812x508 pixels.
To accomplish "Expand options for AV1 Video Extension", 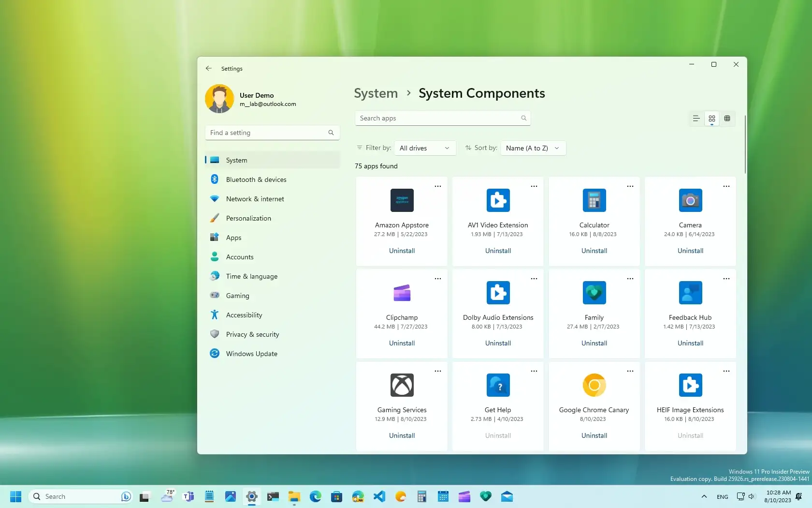I will 534,186.
